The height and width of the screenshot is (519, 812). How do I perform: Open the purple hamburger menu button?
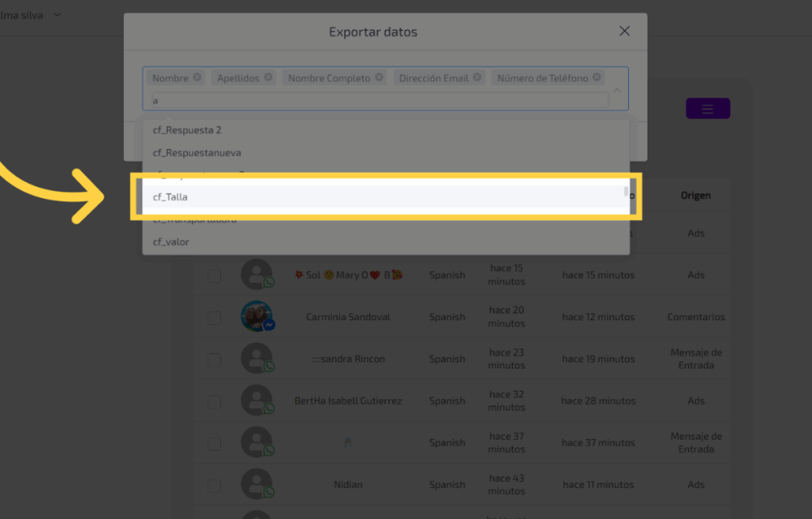pyautogui.click(x=707, y=109)
